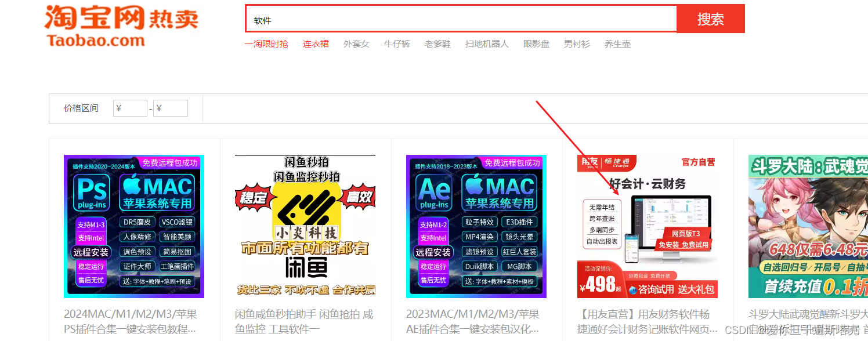
Task: Open the 闲鱼秒拍 小炎科技 product image
Action: pos(305,226)
